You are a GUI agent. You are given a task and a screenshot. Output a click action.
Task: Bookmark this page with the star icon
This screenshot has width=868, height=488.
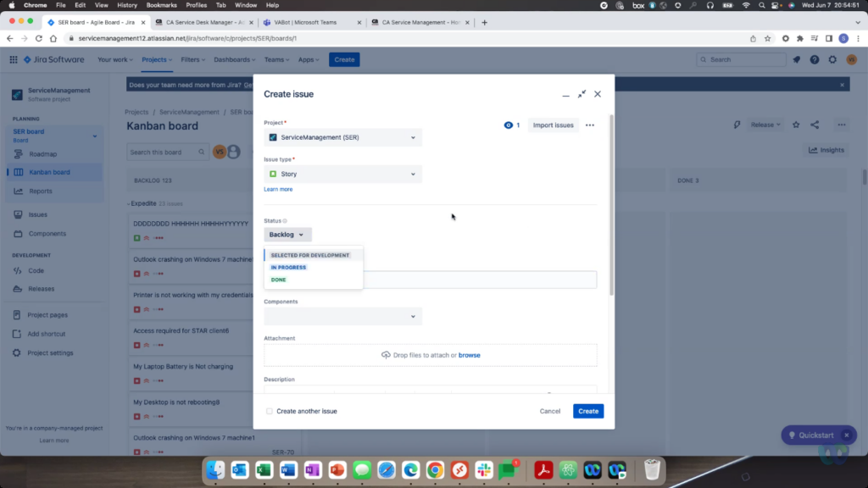[x=767, y=39]
